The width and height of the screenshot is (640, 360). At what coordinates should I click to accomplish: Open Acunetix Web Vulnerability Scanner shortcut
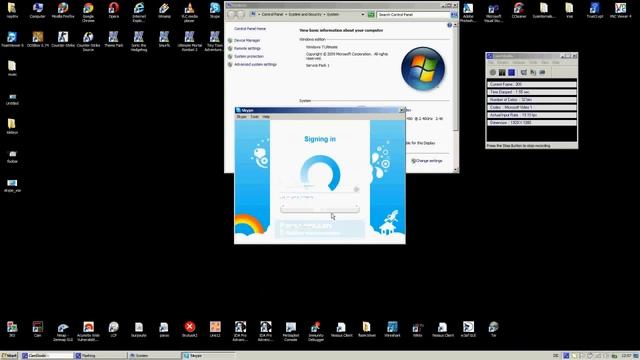pos(88,331)
